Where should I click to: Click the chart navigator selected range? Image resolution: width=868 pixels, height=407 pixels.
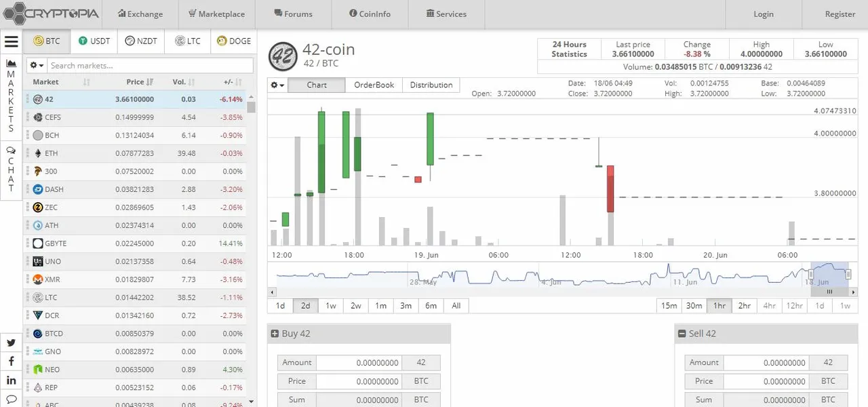click(x=829, y=275)
